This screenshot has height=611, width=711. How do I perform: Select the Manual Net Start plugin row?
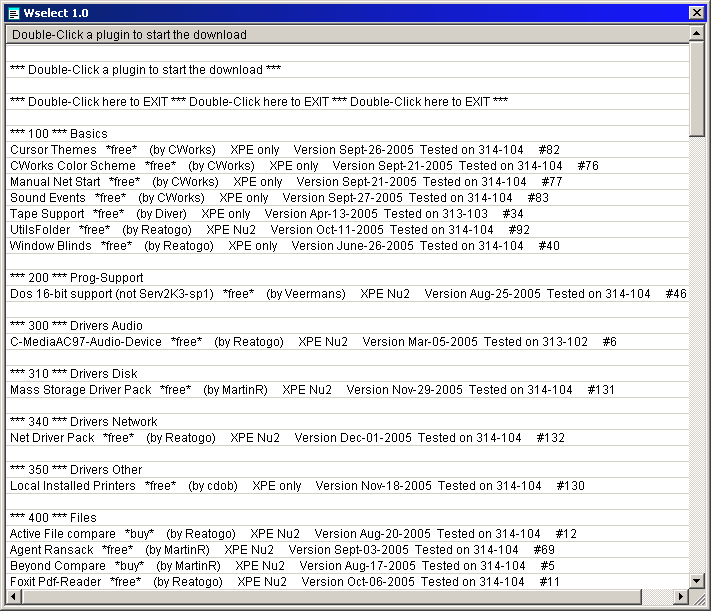pos(347,182)
